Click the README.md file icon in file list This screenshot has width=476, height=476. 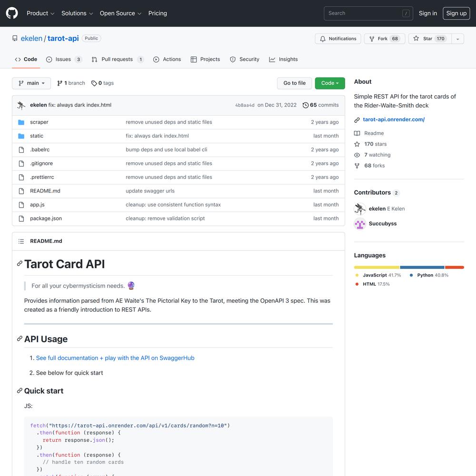pos(21,191)
